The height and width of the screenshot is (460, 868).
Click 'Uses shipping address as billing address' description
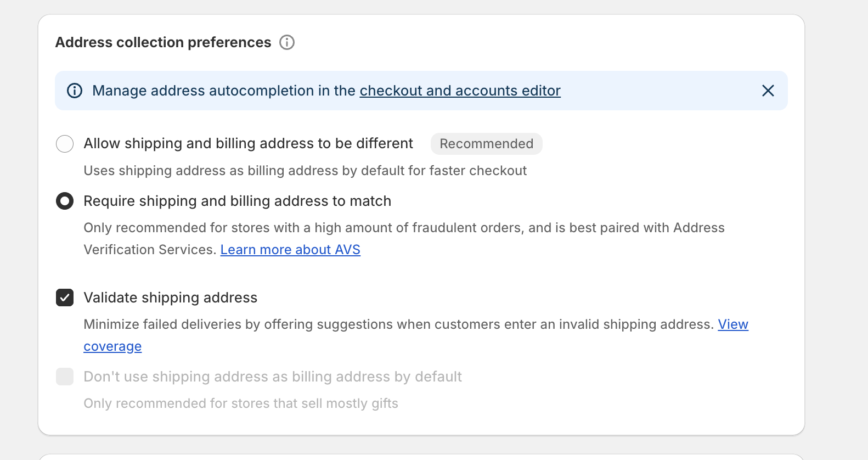point(305,171)
